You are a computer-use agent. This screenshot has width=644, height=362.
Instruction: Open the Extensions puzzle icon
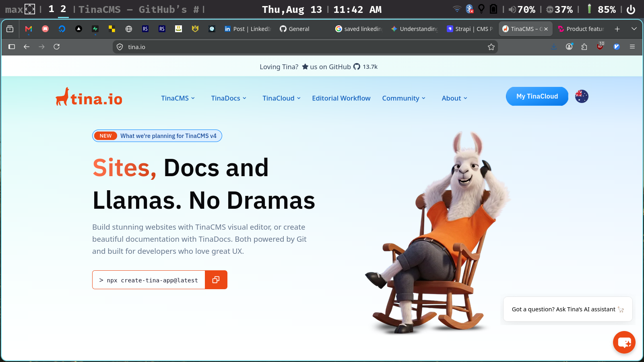click(x=584, y=47)
